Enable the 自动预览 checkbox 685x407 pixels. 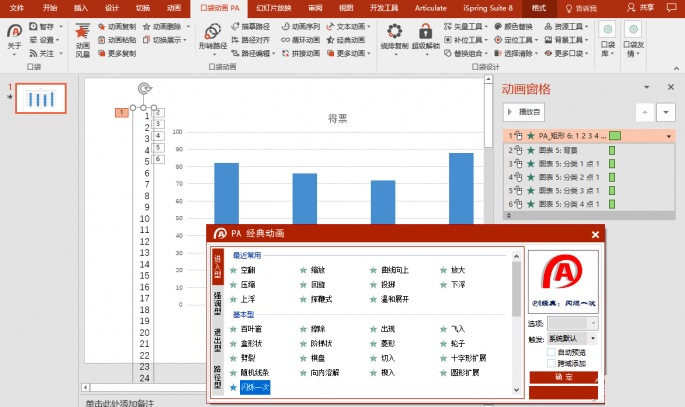point(552,352)
